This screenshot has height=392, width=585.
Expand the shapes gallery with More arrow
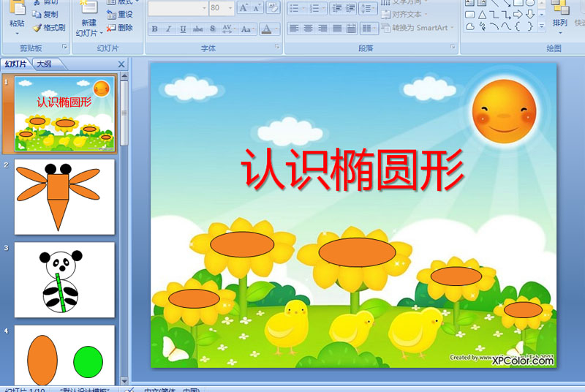[x=542, y=26]
